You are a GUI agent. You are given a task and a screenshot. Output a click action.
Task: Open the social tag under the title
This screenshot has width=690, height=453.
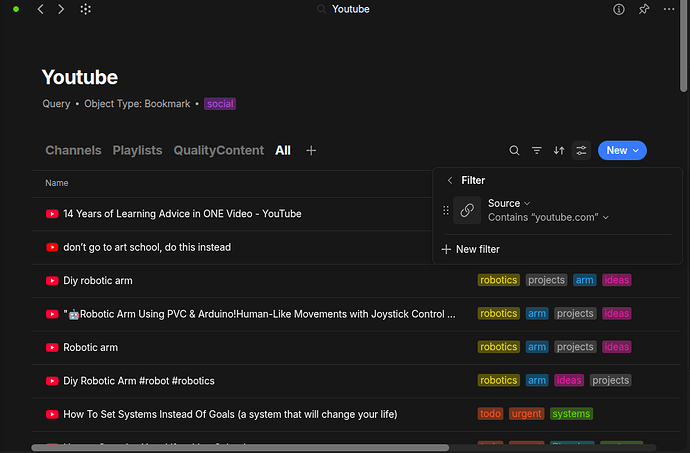pos(220,104)
